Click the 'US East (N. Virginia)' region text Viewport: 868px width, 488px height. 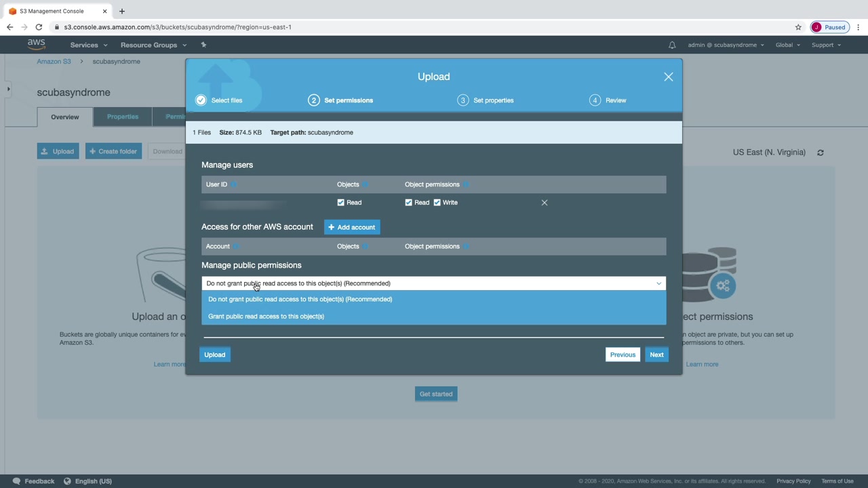click(x=769, y=152)
